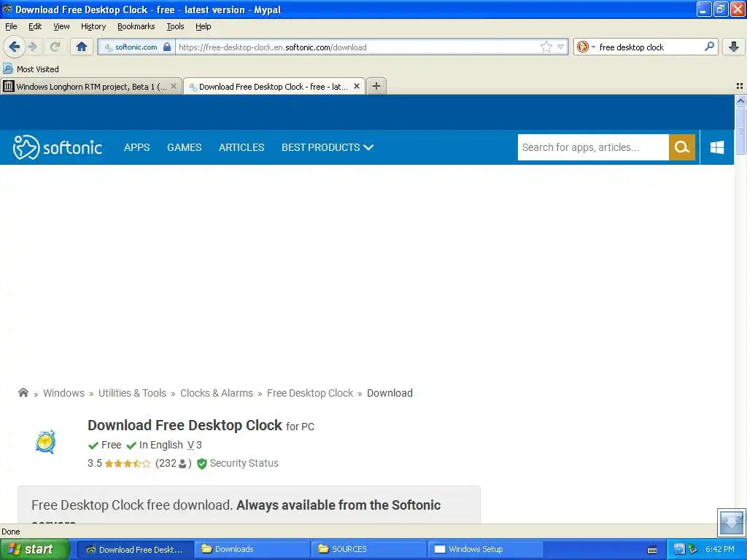This screenshot has width=747, height=560.
Task: Focus the Search for apps, articles field
Action: click(x=593, y=147)
